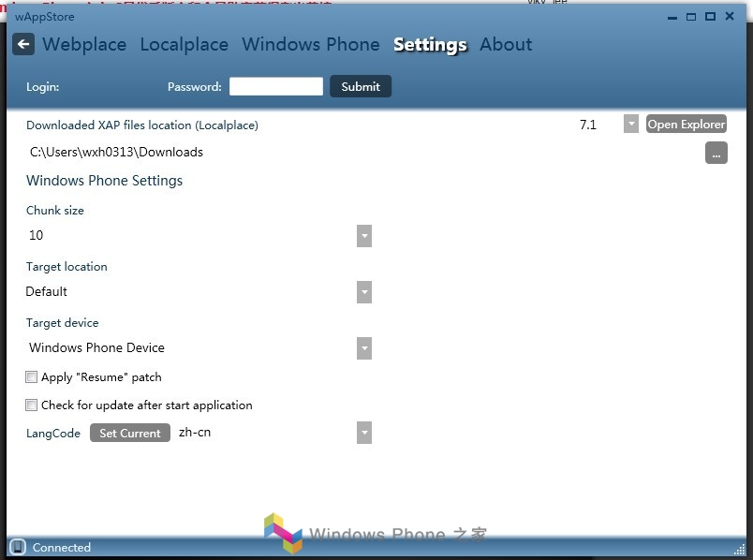Image resolution: width=753 pixels, height=560 pixels.
Task: Click the Open Explorer button
Action: pyautogui.click(x=687, y=124)
